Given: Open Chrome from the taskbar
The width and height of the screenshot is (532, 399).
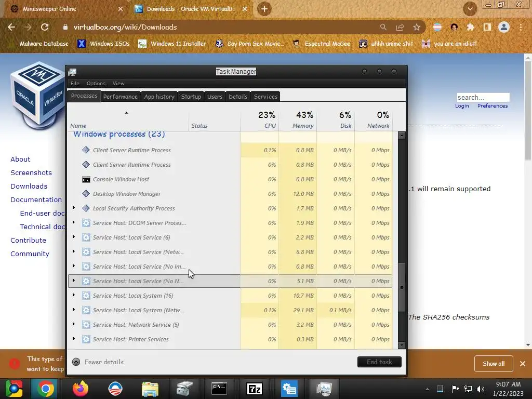Looking at the screenshot, I should [46, 389].
